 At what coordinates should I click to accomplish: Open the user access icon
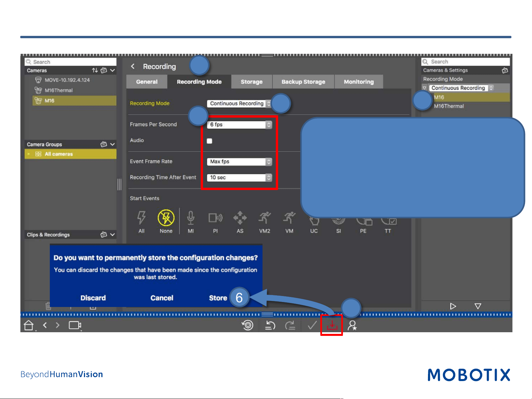352,325
